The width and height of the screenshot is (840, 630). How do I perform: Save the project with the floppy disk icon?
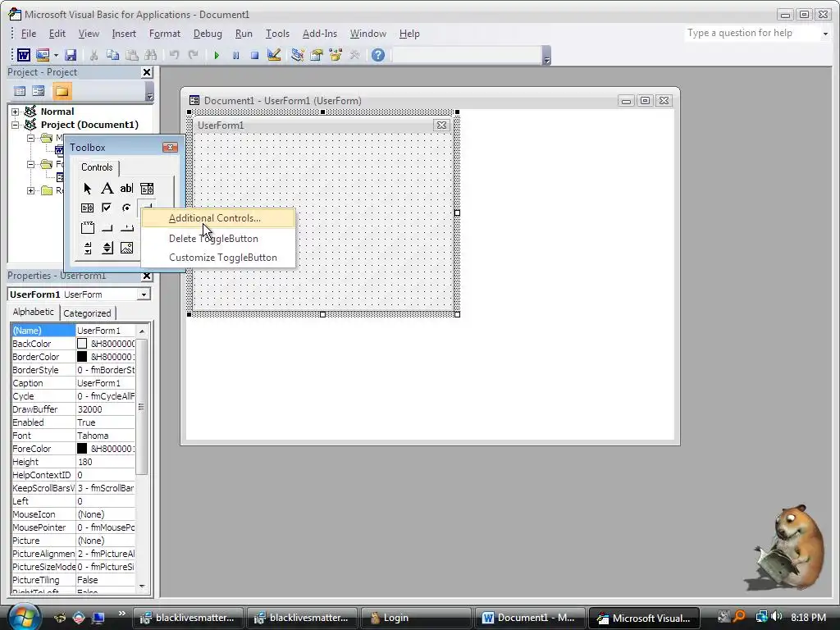(71, 55)
